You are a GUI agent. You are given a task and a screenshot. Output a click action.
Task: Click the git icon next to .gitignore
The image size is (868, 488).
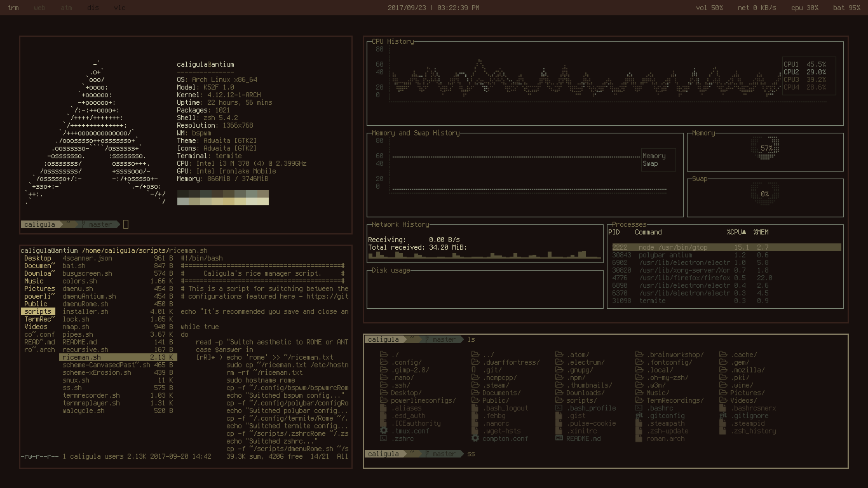(723, 416)
